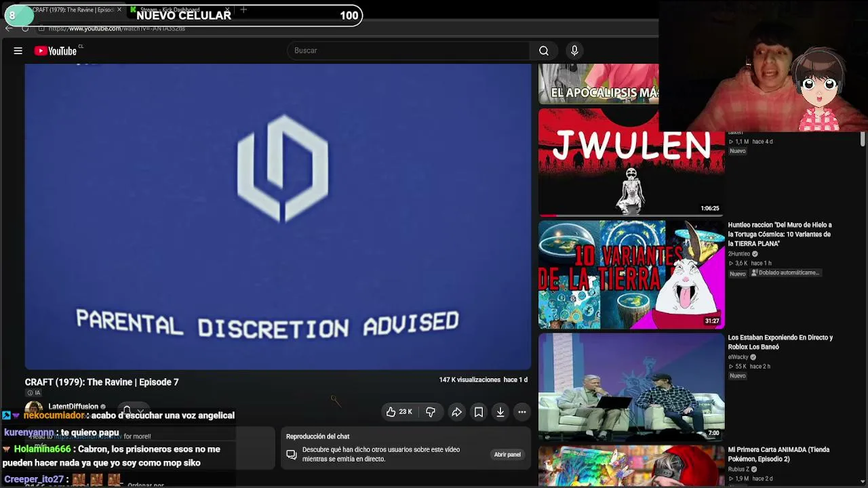The width and height of the screenshot is (868, 488).
Task: Click the 55 K views text of elWacky video
Action: [x=738, y=367]
